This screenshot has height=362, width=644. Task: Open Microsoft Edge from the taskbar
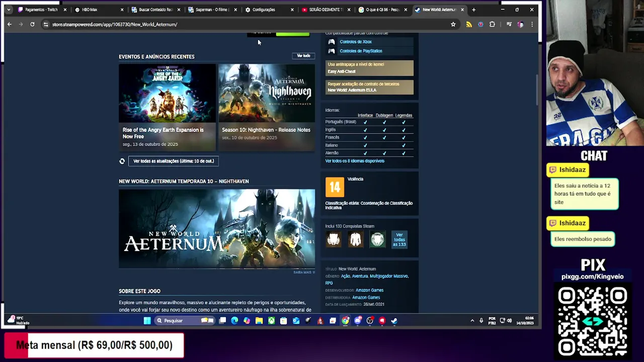(234, 320)
